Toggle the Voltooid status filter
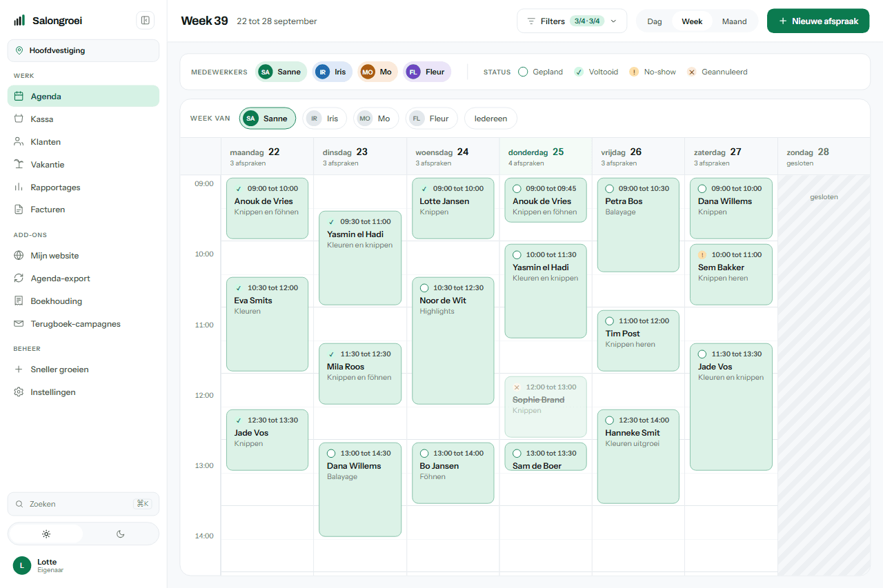883x588 pixels. 596,72
